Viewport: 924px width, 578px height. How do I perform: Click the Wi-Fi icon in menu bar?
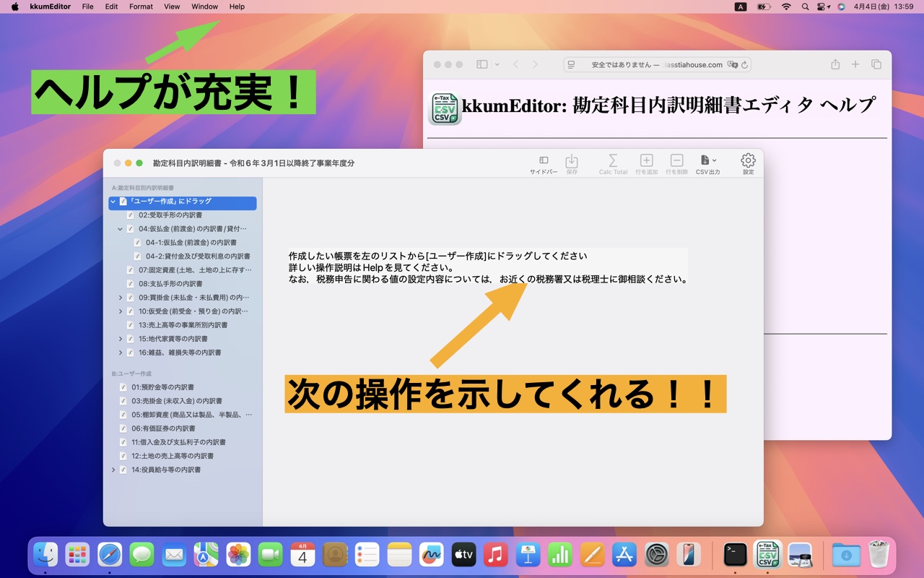786,7
